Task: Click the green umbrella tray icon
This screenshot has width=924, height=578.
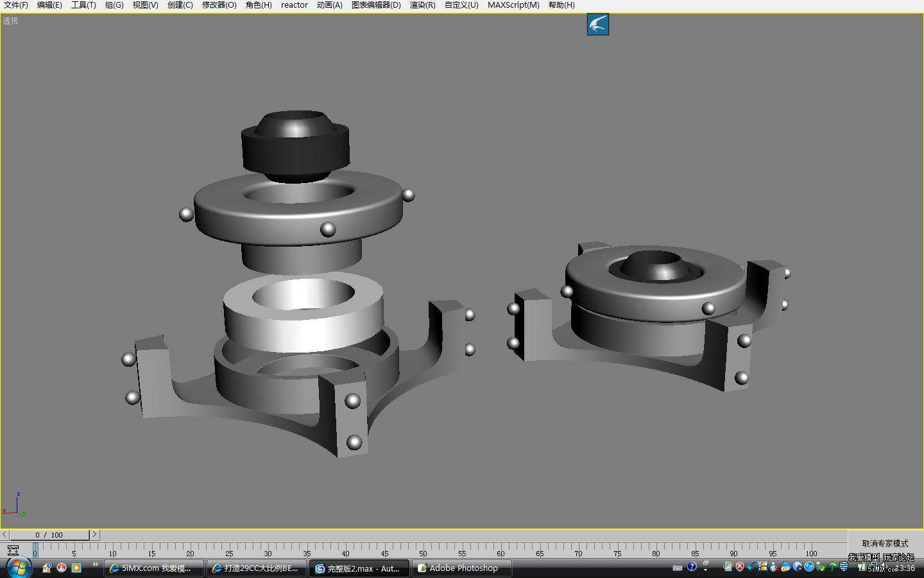Action: [x=832, y=567]
